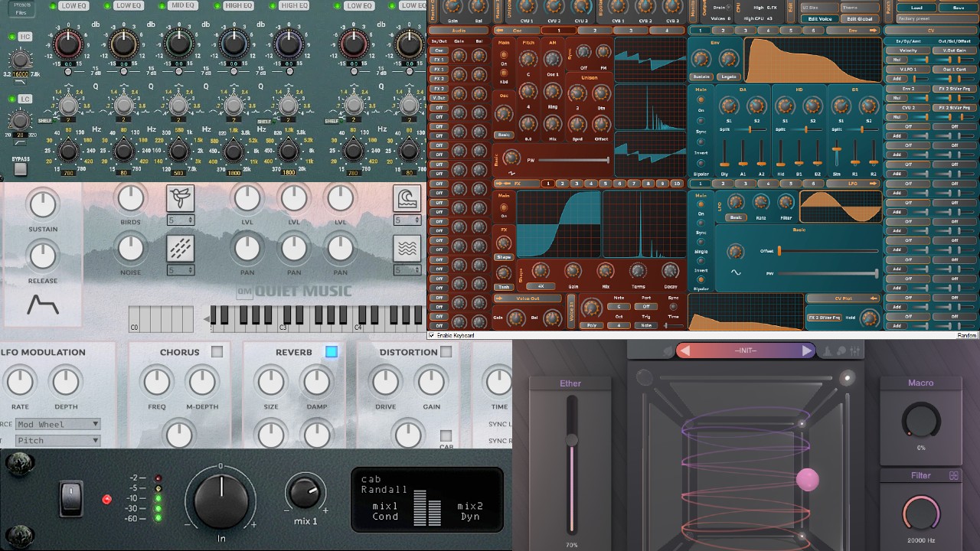Viewport: 980px width, 551px height.
Task: Click the Save patch button
Action: click(958, 8)
